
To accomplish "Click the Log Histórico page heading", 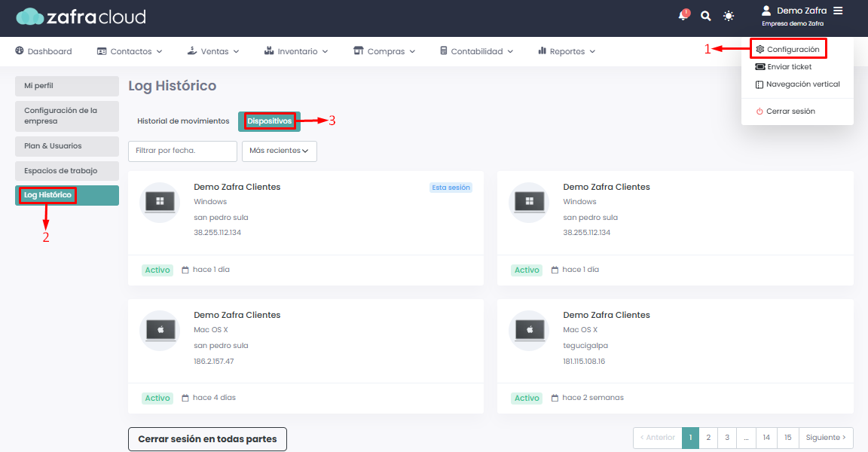I will click(172, 86).
